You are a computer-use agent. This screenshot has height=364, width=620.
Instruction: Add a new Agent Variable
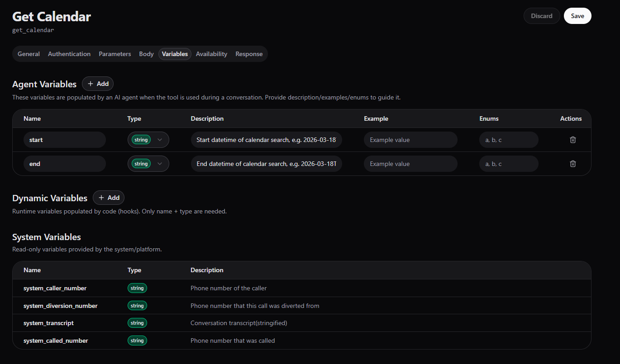(x=98, y=84)
